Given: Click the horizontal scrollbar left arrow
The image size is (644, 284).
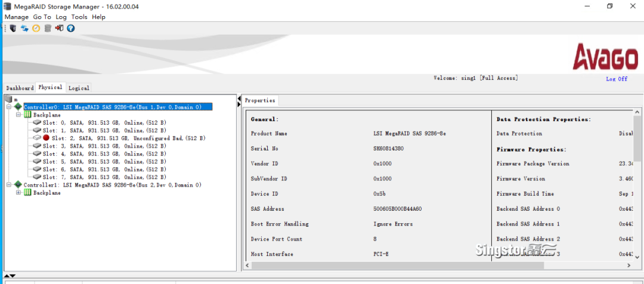Looking at the screenshot, I should point(247,266).
